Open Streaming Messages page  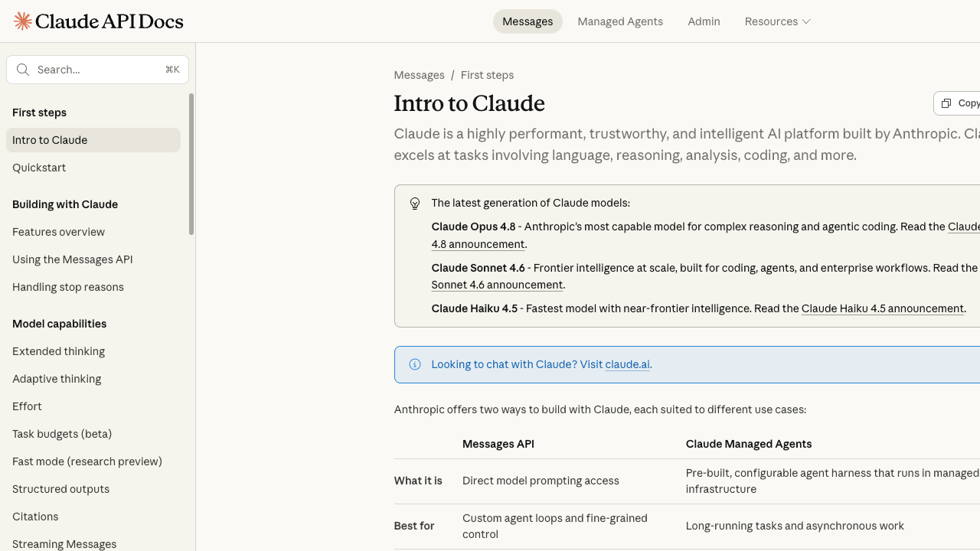[x=93, y=543]
